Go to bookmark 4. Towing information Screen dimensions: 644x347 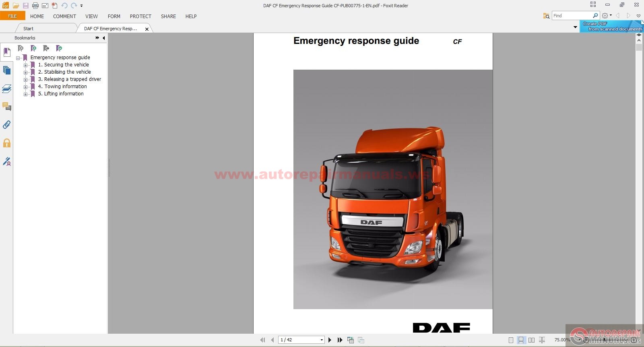click(62, 87)
